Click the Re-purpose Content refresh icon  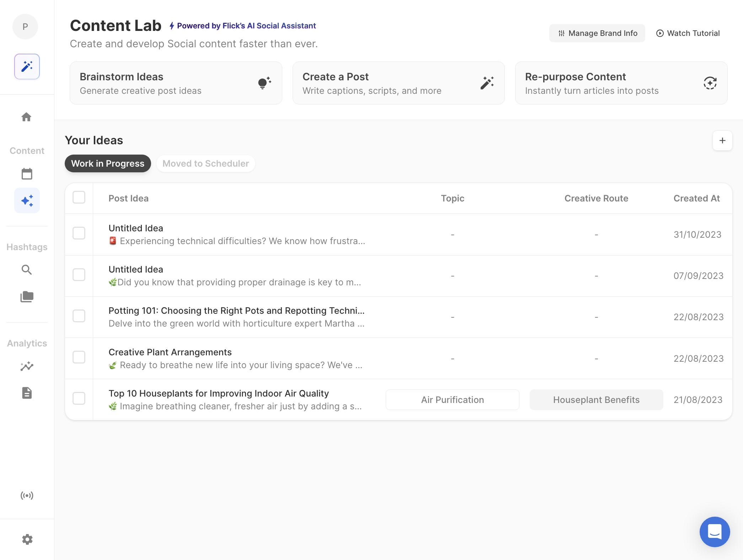tap(710, 83)
